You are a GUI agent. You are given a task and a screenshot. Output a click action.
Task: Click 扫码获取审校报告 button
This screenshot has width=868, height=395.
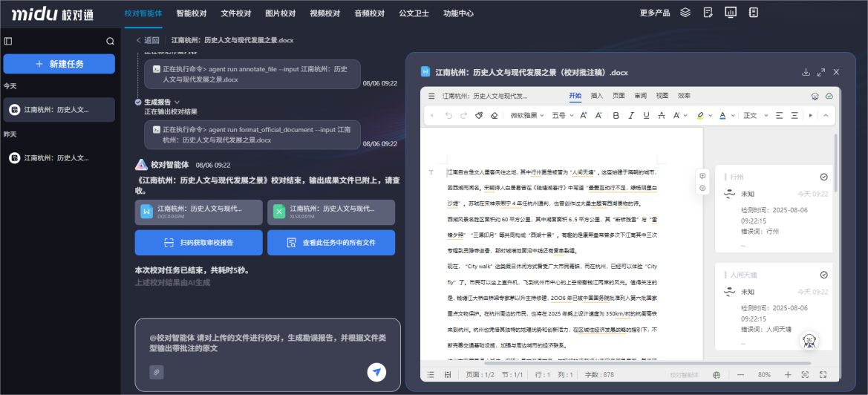tap(199, 243)
